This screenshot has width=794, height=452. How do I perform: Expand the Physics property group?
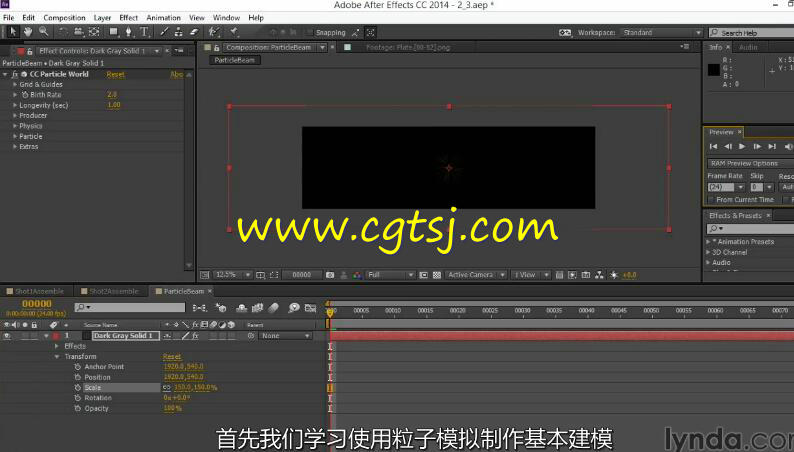[15, 126]
